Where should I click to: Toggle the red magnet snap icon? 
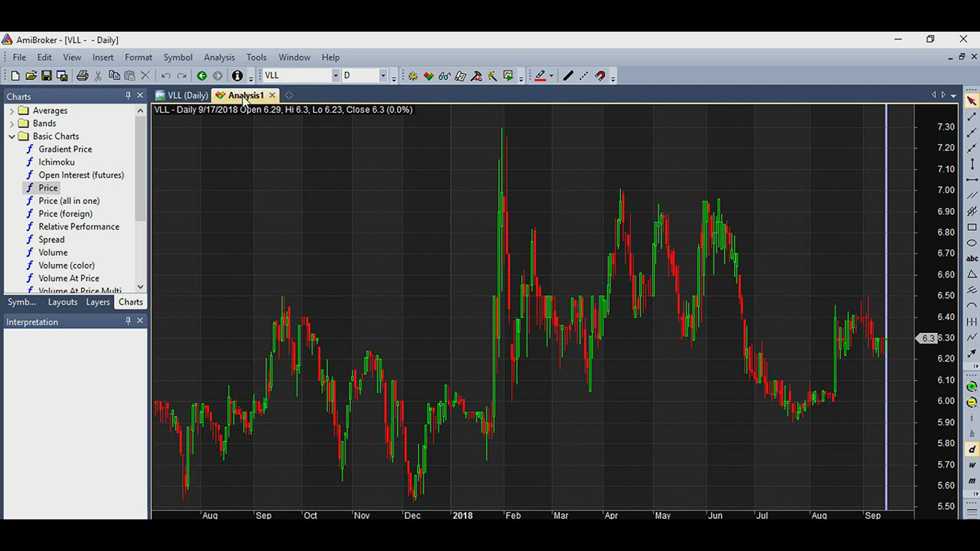[600, 76]
